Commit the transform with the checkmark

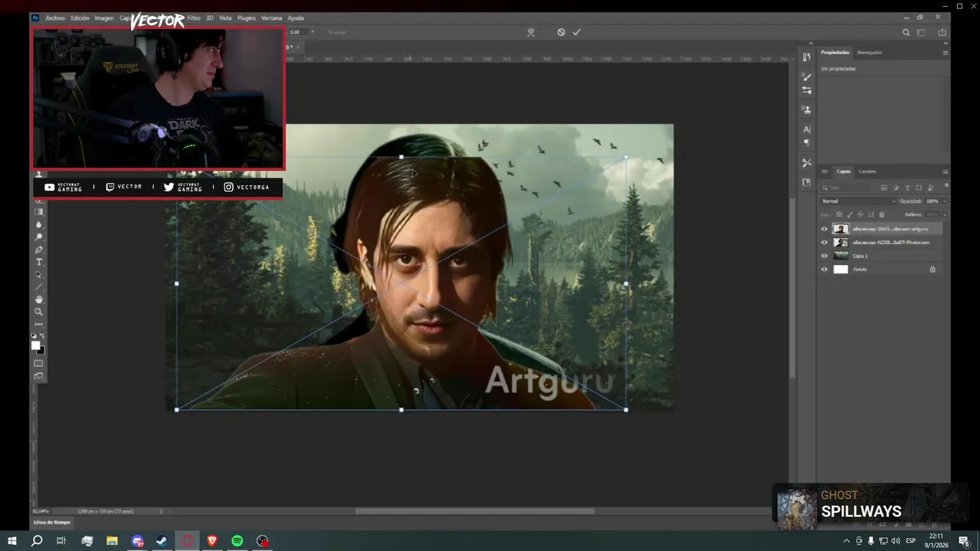point(577,32)
